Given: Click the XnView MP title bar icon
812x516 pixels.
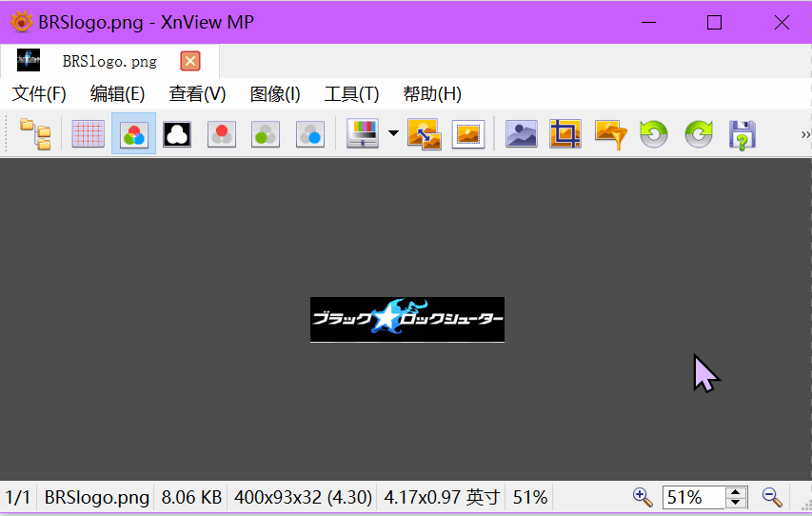Looking at the screenshot, I should [x=22, y=22].
